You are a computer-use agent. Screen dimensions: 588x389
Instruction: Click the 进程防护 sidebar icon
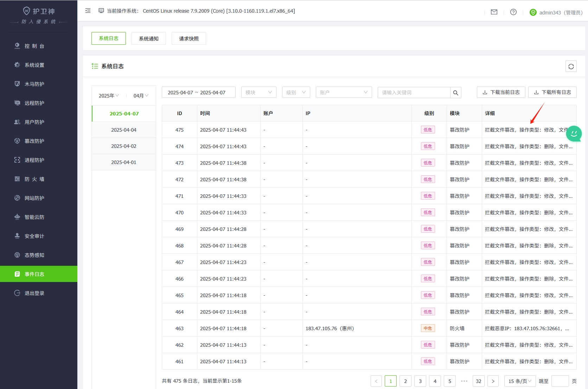pyautogui.click(x=17, y=160)
